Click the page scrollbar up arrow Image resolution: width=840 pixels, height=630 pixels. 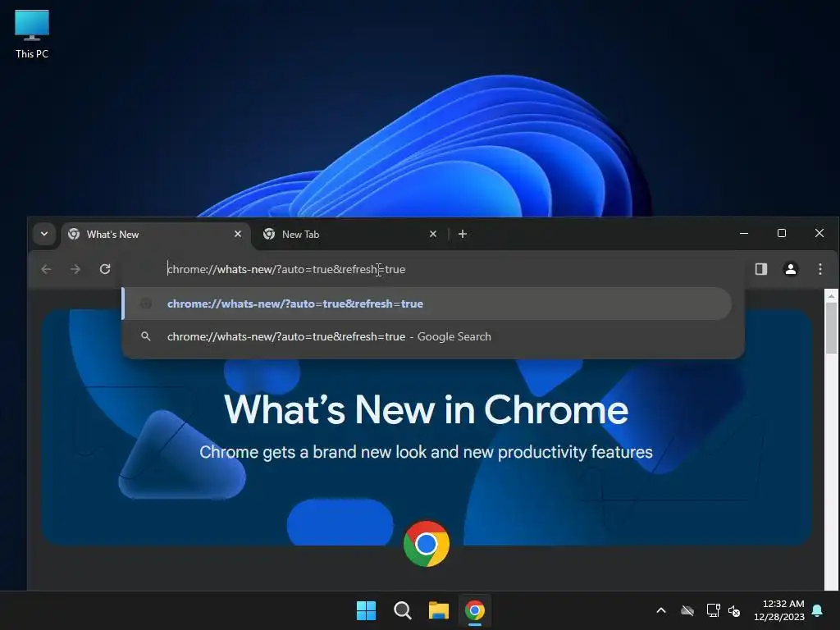[832, 295]
